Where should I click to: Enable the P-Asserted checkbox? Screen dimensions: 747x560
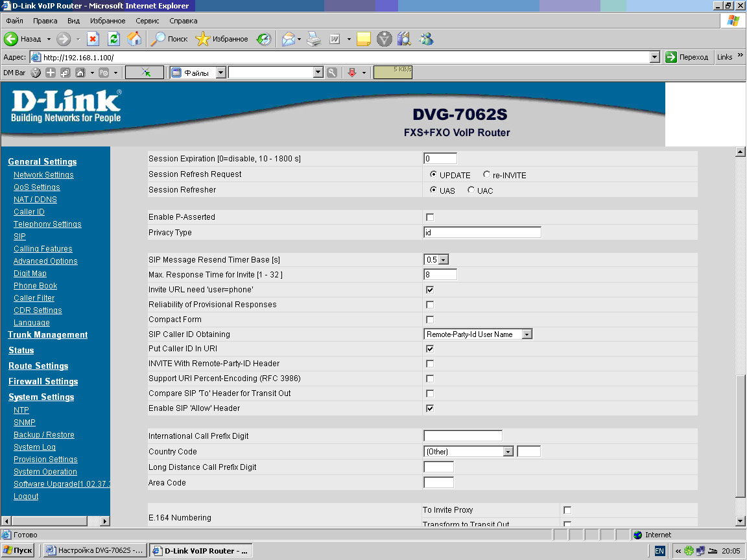(x=429, y=217)
